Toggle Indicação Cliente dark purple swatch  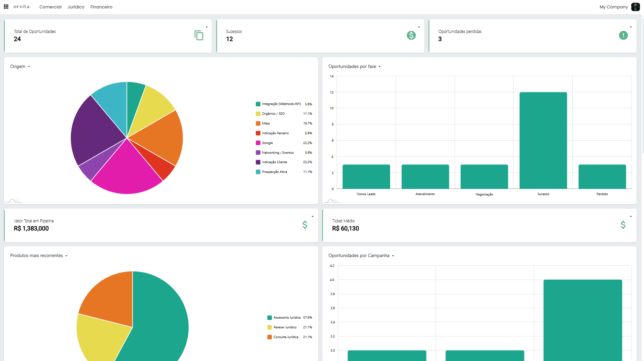[x=258, y=162]
